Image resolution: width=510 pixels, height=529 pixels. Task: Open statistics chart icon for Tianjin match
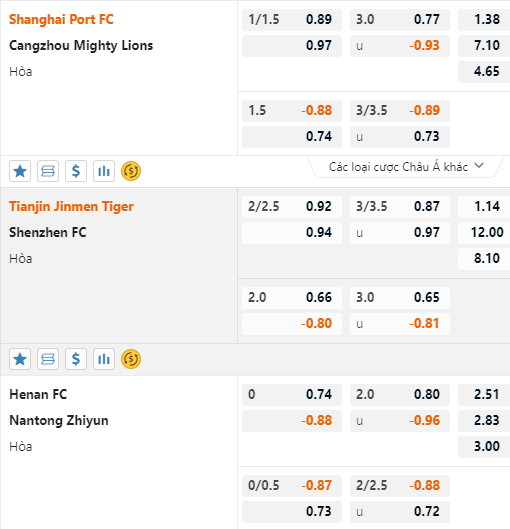pyautogui.click(x=104, y=359)
